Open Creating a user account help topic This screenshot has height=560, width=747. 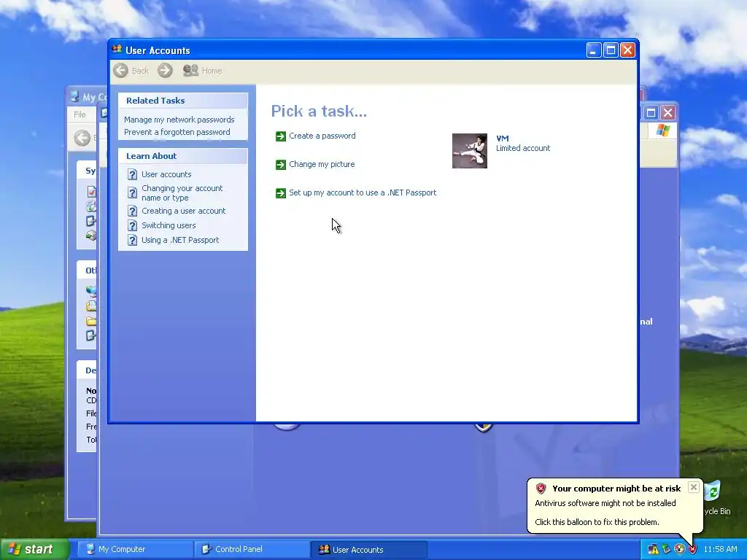coord(183,211)
